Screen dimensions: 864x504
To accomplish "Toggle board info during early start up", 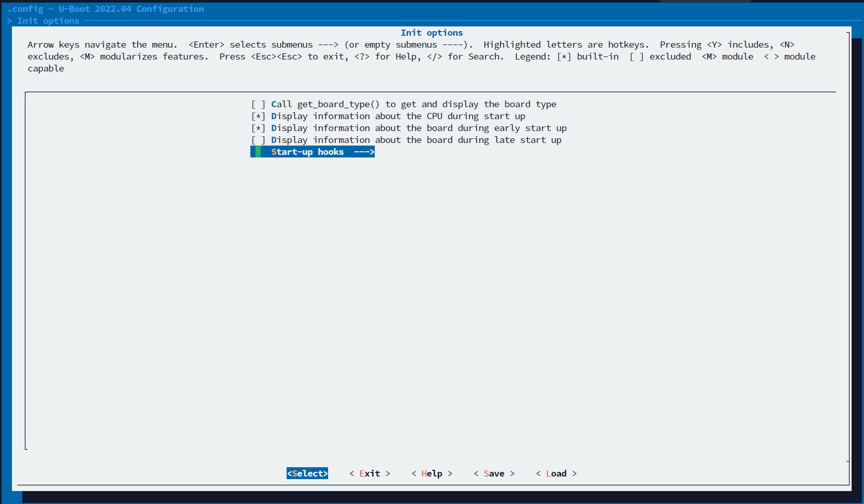I will [258, 128].
